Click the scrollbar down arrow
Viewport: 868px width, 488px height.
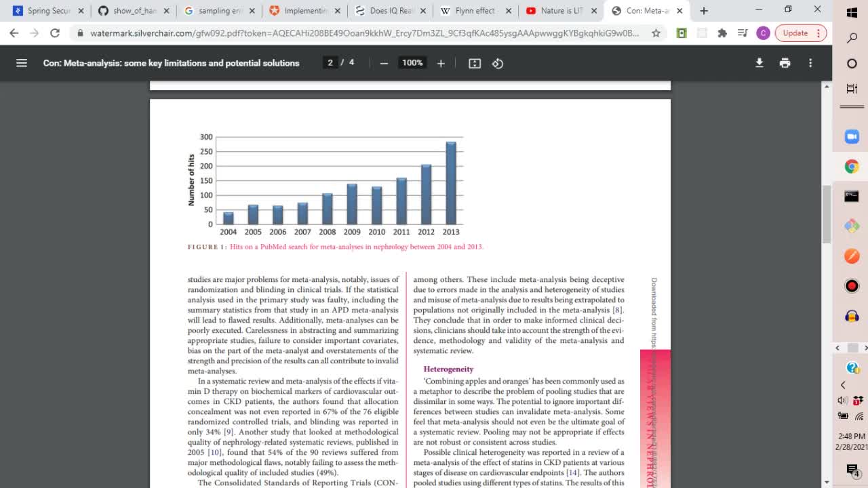(x=827, y=482)
